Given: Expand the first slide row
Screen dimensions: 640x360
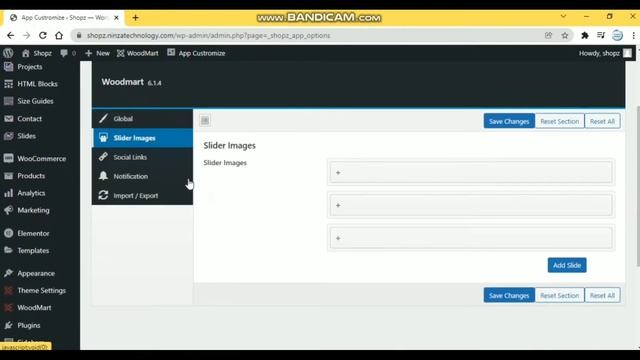Looking at the screenshot, I should pyautogui.click(x=471, y=172).
